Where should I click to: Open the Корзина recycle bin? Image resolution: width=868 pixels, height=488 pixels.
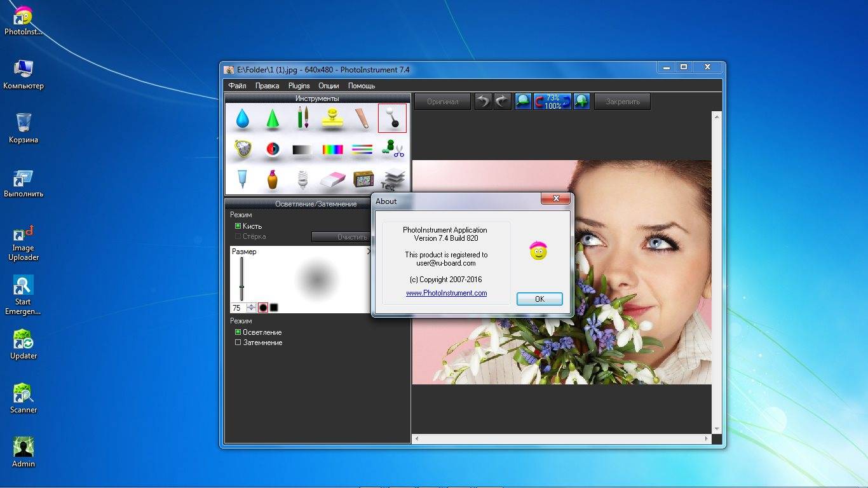(24, 128)
